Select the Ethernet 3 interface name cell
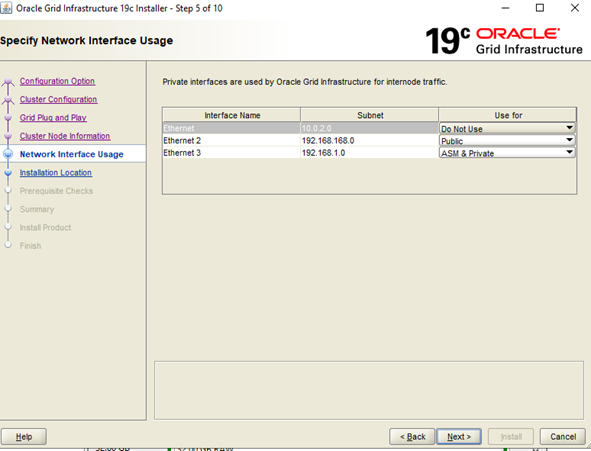 [x=231, y=153]
